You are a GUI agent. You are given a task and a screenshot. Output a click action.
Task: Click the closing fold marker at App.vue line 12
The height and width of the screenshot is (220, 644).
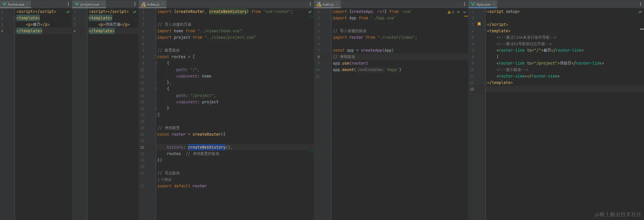(x=485, y=83)
